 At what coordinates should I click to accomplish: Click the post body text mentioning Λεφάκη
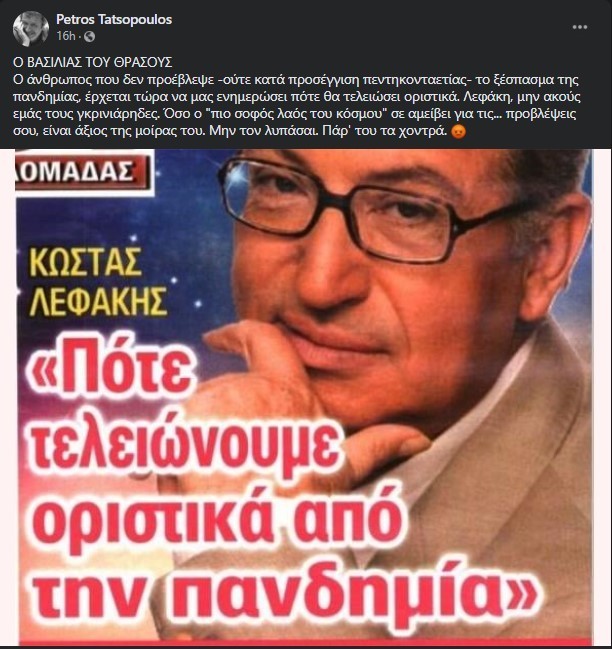coord(296,106)
